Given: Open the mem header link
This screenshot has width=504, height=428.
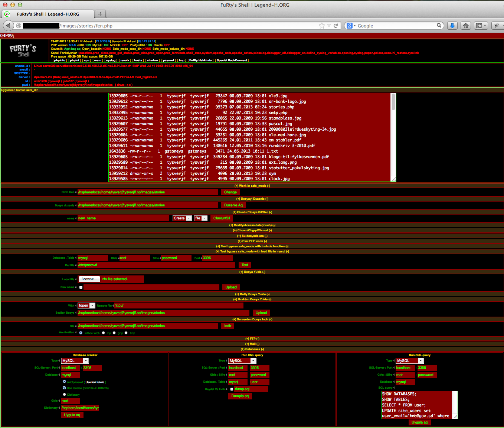Looking at the screenshot, I should (x=98, y=60).
